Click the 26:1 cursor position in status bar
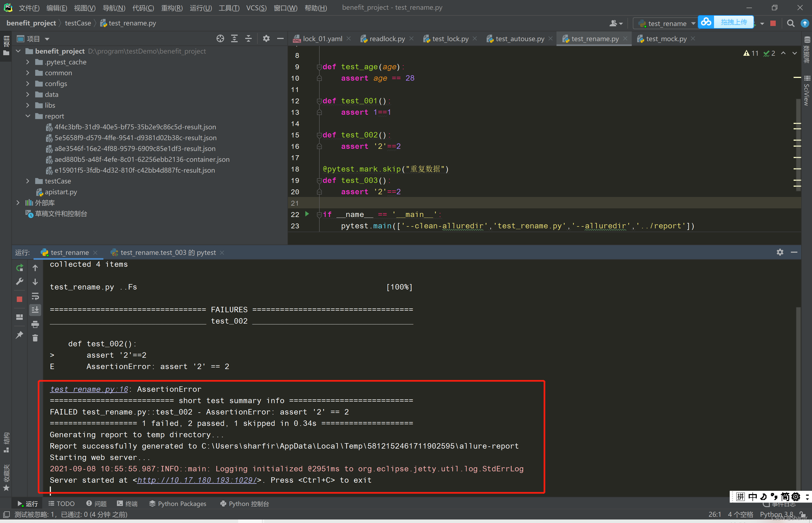Viewport: 812px width, 523px height. pos(715,514)
